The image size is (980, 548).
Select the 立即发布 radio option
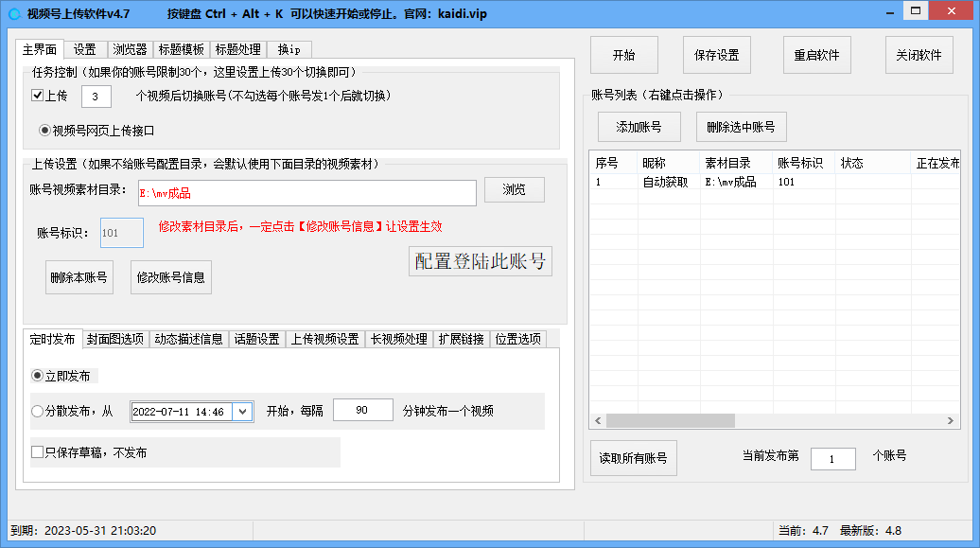(38, 376)
